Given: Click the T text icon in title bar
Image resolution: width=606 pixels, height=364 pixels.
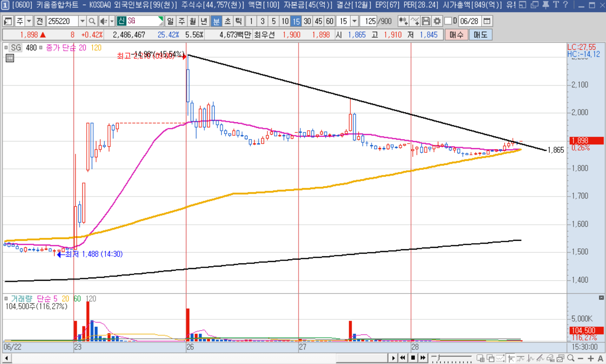Looking at the screenshot, I should tap(556, 5).
